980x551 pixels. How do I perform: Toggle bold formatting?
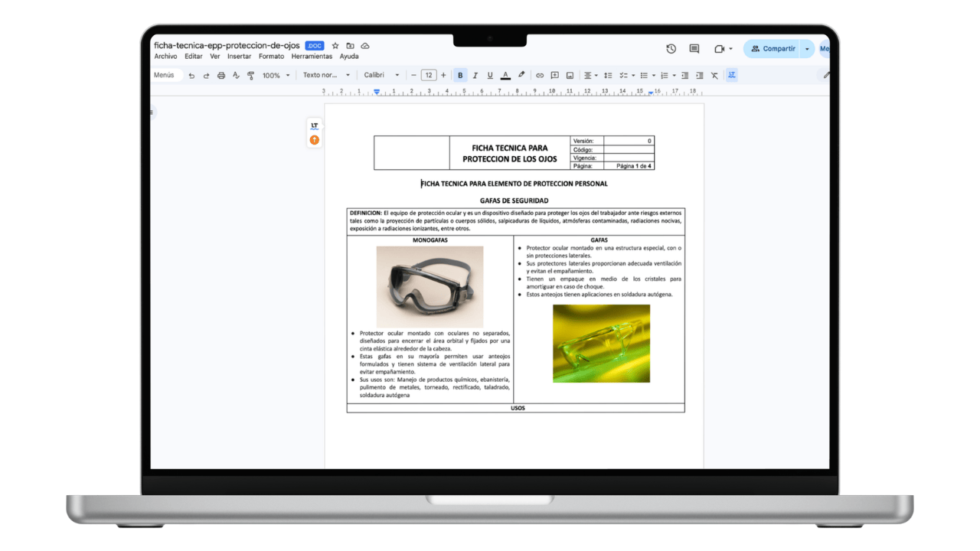459,75
